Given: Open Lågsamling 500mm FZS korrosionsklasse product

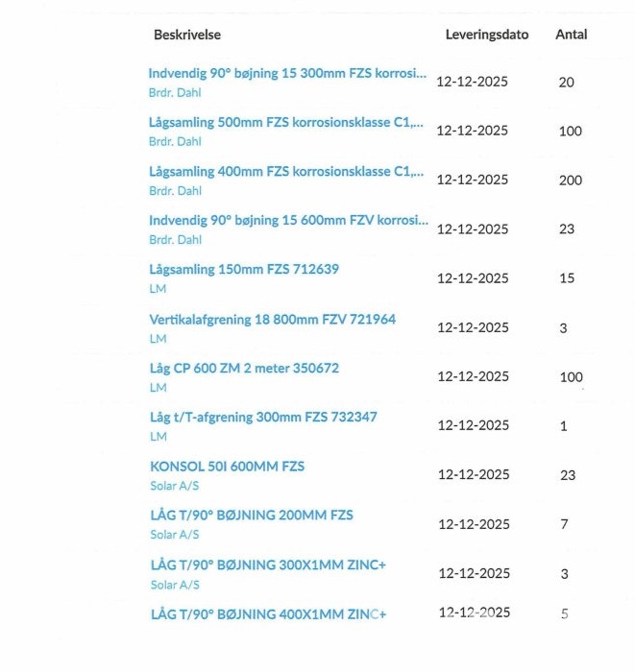Looking at the screenshot, I should click(285, 122).
